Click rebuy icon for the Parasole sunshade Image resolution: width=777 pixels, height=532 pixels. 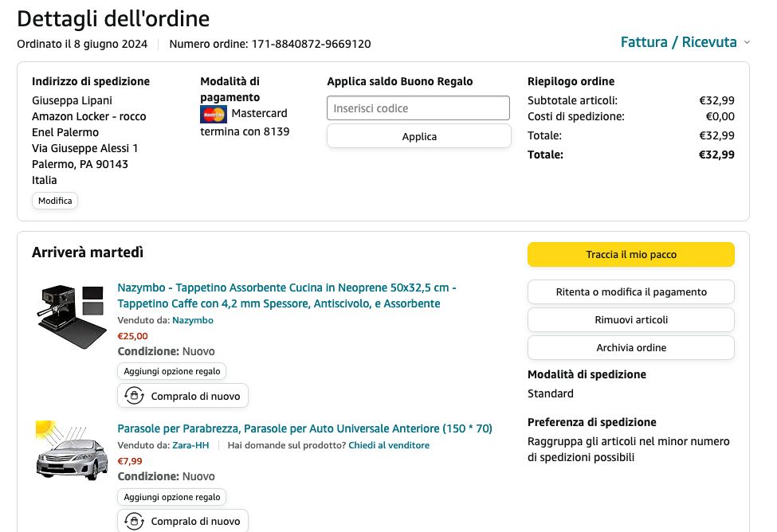135,521
